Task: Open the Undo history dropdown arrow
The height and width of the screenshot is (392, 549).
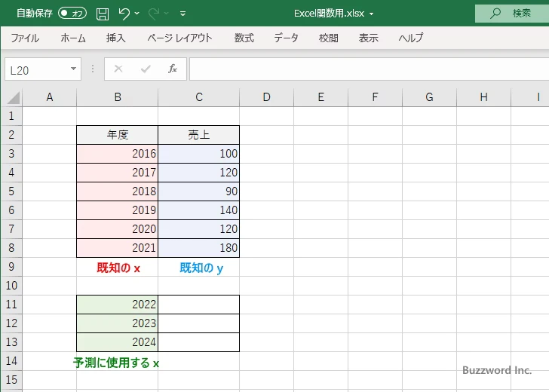Action: [137, 14]
